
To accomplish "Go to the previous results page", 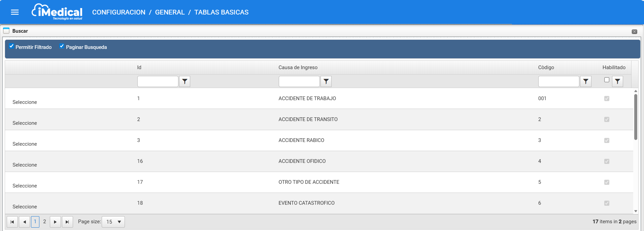I will [24, 222].
